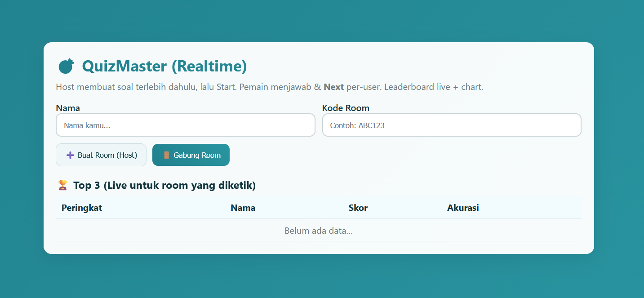644x298 pixels.
Task: Click the bold Next word in the description
Action: click(x=334, y=87)
